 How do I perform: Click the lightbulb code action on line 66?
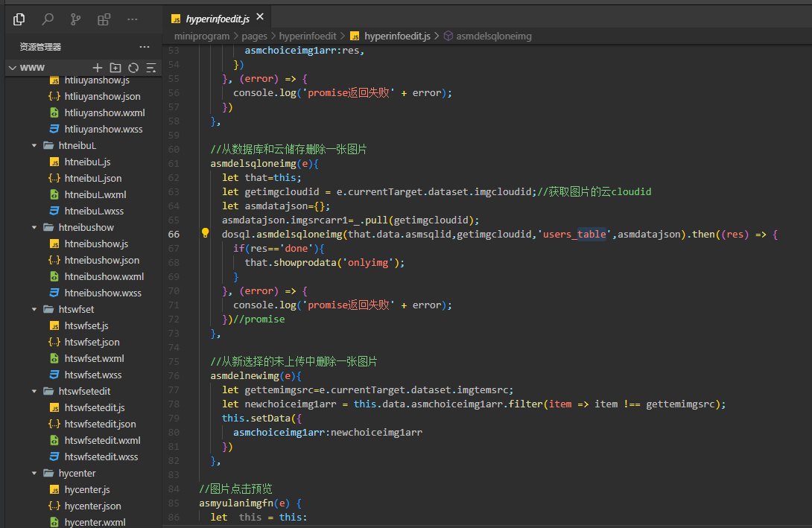(206, 233)
